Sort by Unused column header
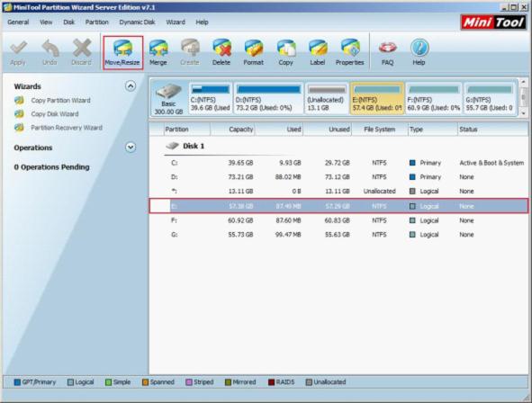 click(327, 130)
